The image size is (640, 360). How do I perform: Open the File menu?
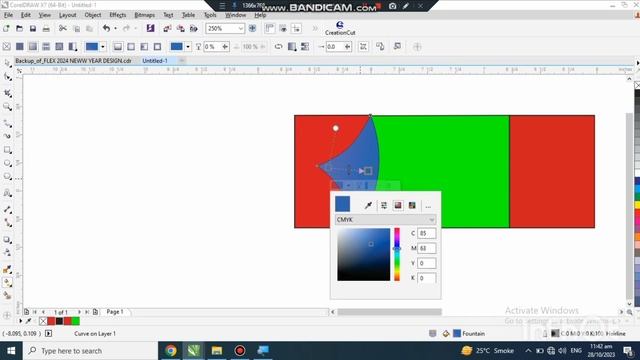(x=8, y=15)
